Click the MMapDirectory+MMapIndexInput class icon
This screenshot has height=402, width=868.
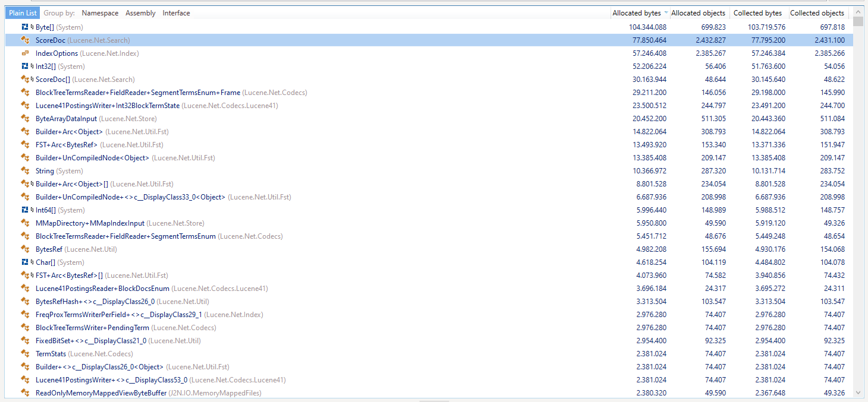[25, 223]
